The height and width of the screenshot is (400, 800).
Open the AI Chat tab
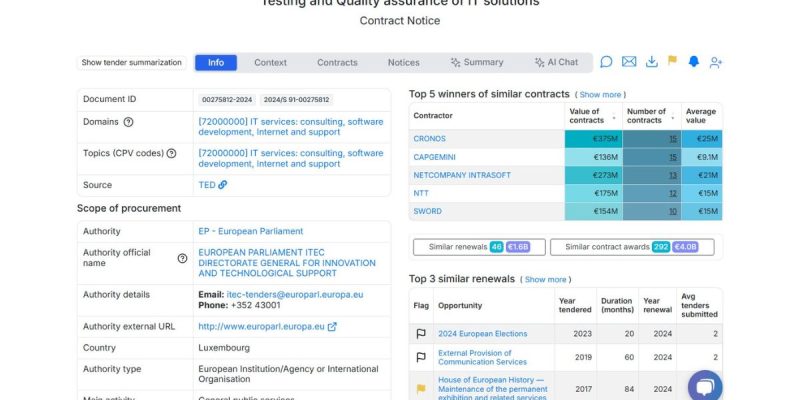pos(557,62)
